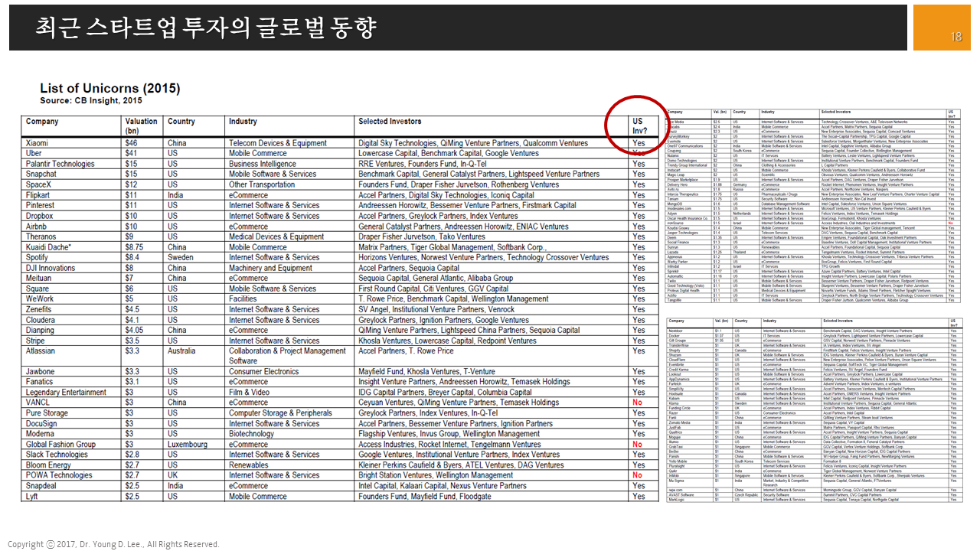Click the copyright notice in the footer
Screen dimensions: 980x551
113,544
